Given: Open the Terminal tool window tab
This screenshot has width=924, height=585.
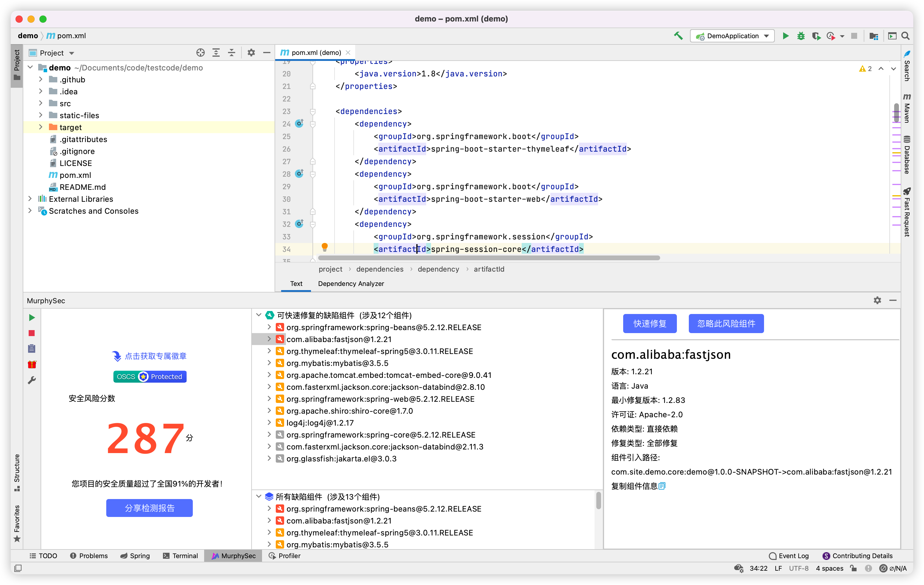Looking at the screenshot, I should (180, 555).
